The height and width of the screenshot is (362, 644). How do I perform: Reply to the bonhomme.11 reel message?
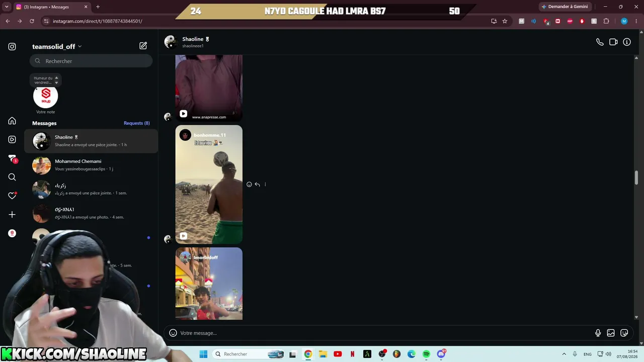pos(257,185)
